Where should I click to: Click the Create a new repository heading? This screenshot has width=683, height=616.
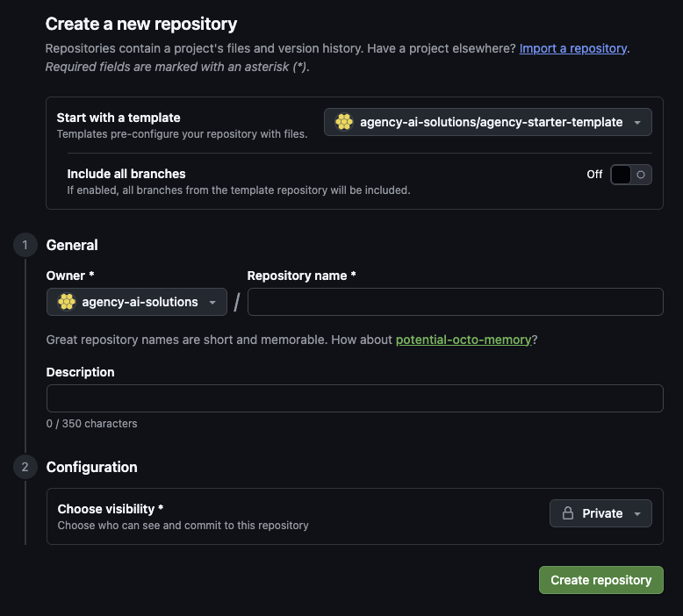point(141,24)
